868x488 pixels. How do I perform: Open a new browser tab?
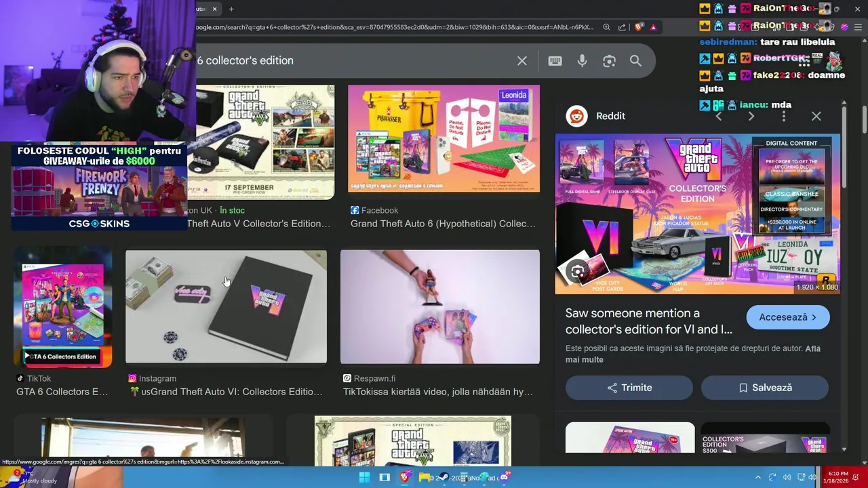pos(231,9)
